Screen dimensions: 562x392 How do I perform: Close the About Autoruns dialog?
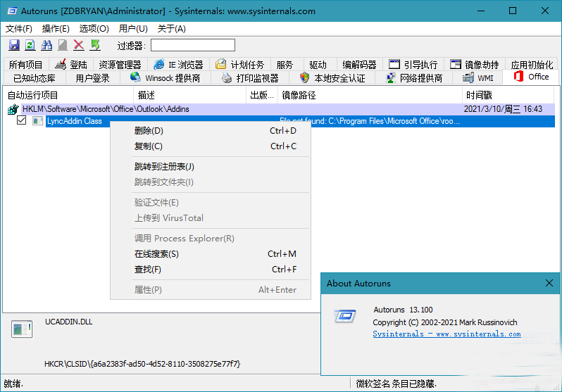click(x=549, y=283)
